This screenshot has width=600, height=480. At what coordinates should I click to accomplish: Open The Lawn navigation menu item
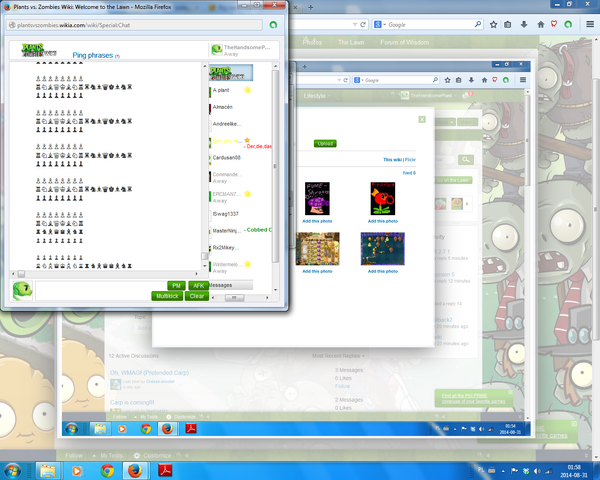click(x=351, y=42)
